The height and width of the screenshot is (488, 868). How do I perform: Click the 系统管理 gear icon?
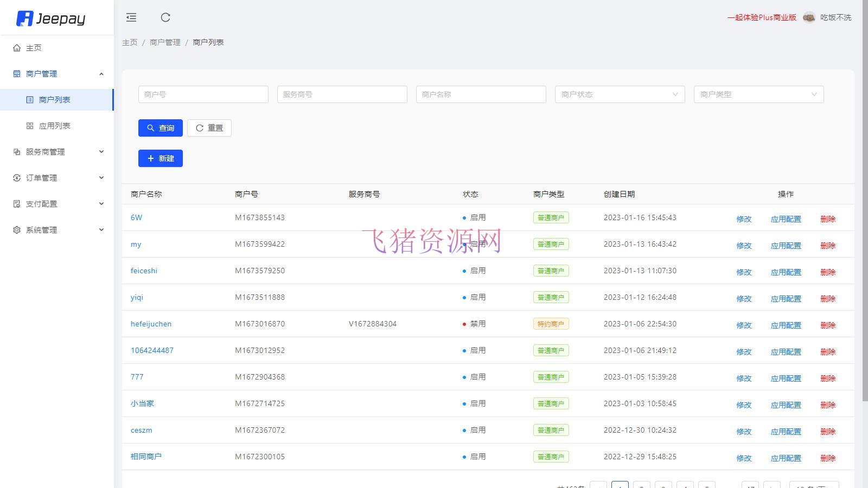pos(16,229)
